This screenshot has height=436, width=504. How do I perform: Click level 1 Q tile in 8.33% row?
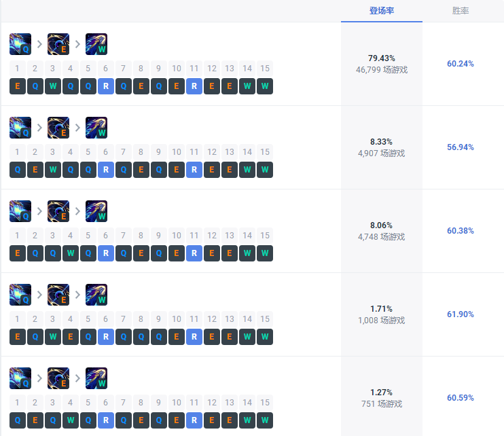pyautogui.click(x=18, y=170)
